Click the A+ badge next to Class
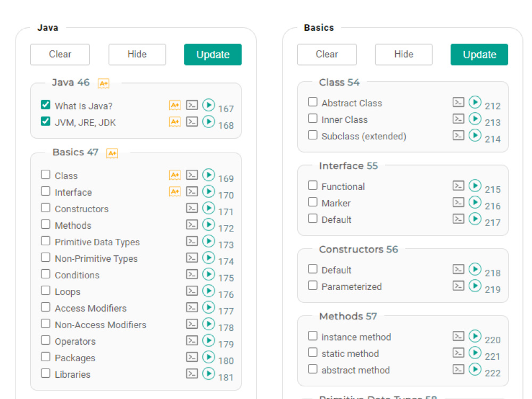The width and height of the screenshot is (532, 399). tap(174, 175)
